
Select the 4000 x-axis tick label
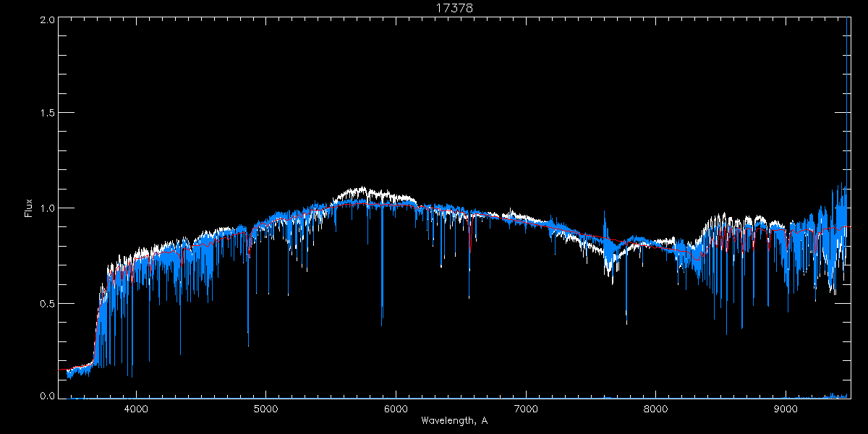(136, 409)
